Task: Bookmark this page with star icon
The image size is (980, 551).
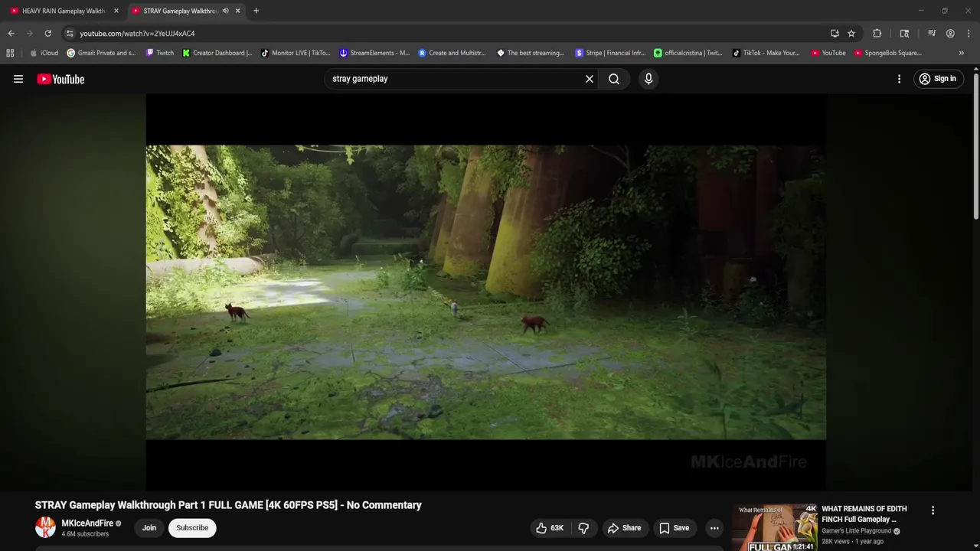Action: pos(851,34)
